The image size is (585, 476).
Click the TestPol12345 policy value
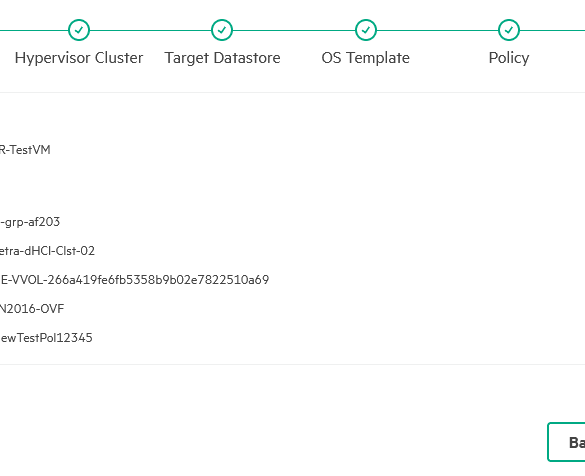pyautogui.click(x=46, y=338)
